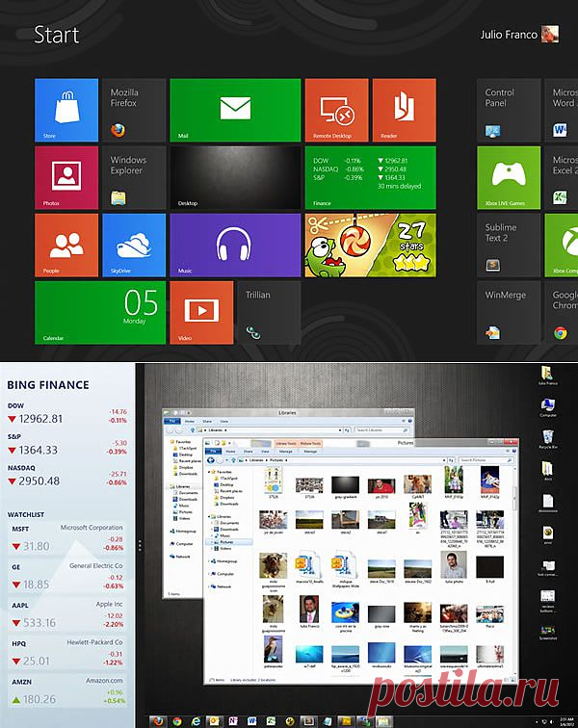Select Dropbox in Libraries window sidebar
Screen dimensions: 578x728
click(x=186, y=468)
